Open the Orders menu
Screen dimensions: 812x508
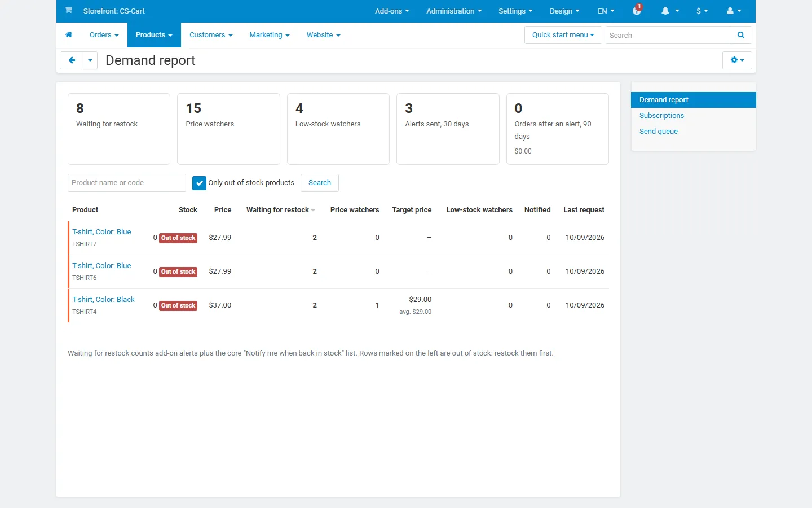104,35
